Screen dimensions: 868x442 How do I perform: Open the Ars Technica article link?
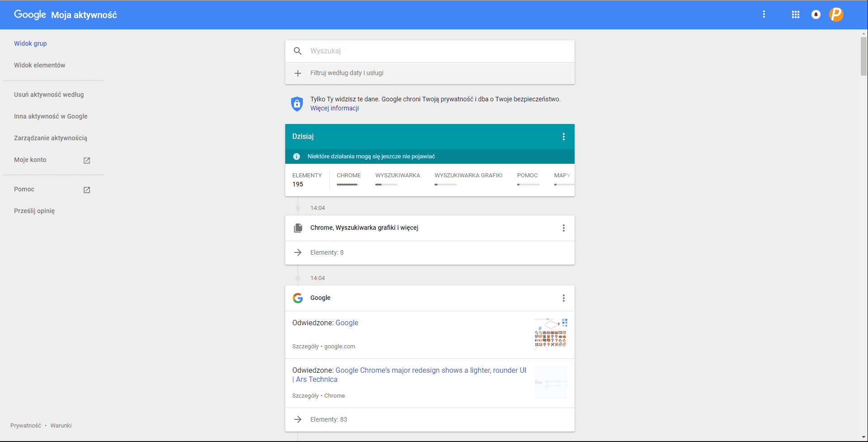409,375
